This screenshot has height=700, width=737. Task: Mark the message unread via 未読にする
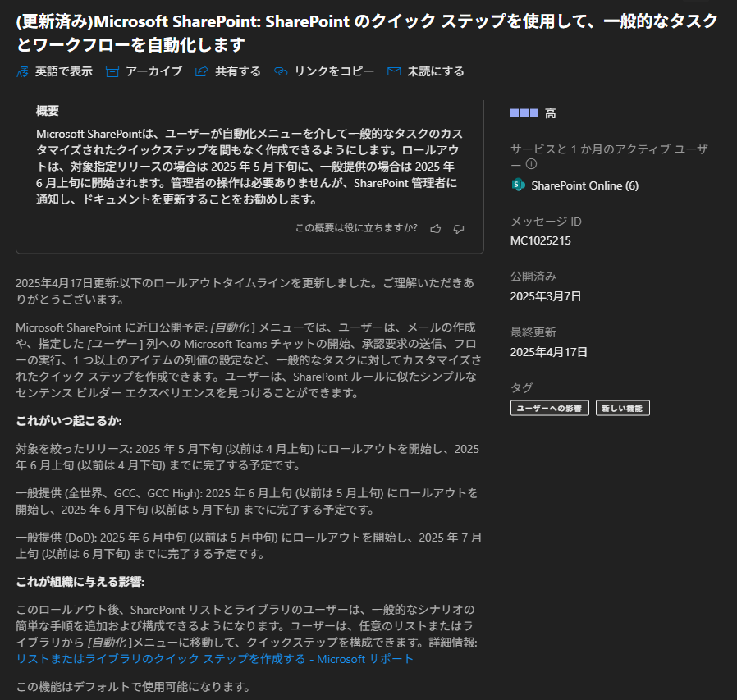point(436,71)
